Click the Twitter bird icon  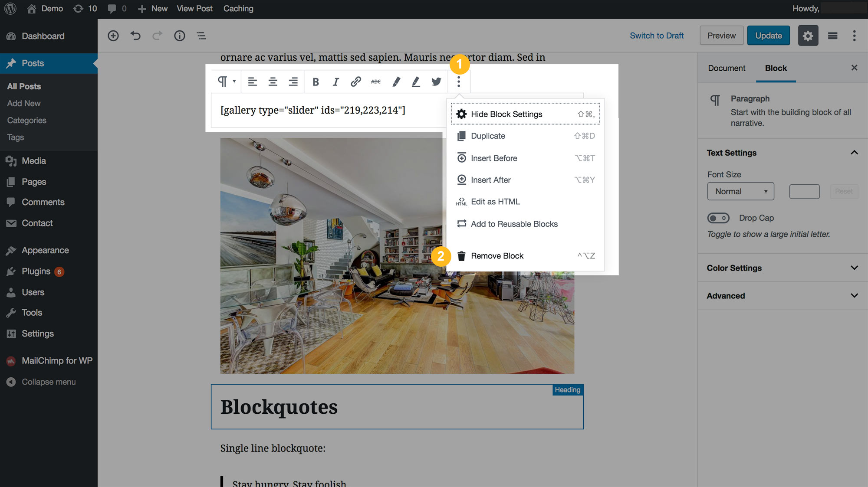tap(436, 82)
